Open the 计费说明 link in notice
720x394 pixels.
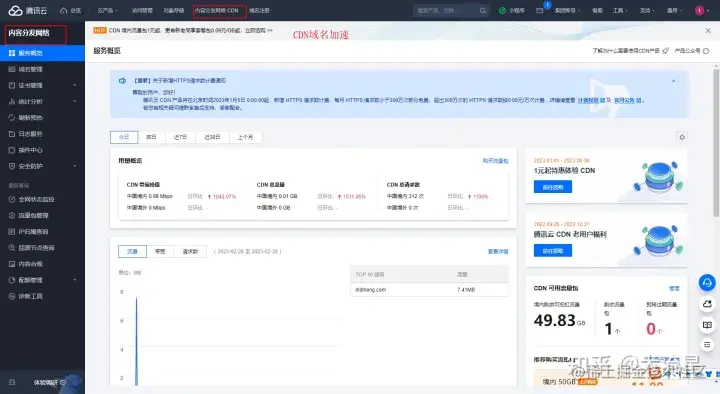point(590,100)
